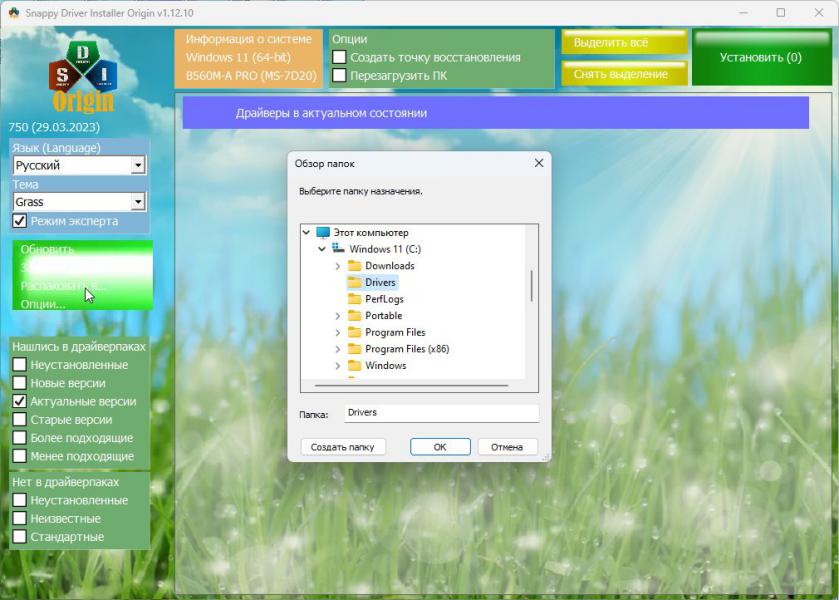Click the folder tree vertical scrollbar
Screen dimensions: 839x600
click(x=531, y=286)
